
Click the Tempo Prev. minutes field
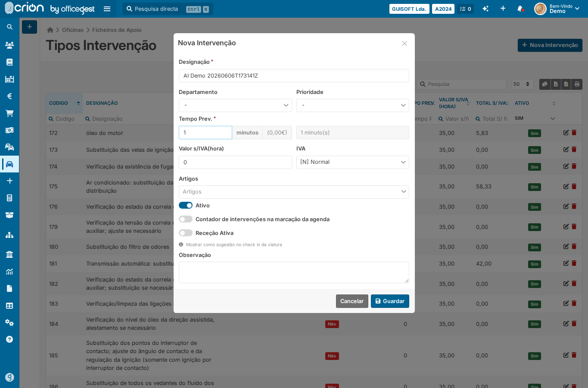pos(205,132)
